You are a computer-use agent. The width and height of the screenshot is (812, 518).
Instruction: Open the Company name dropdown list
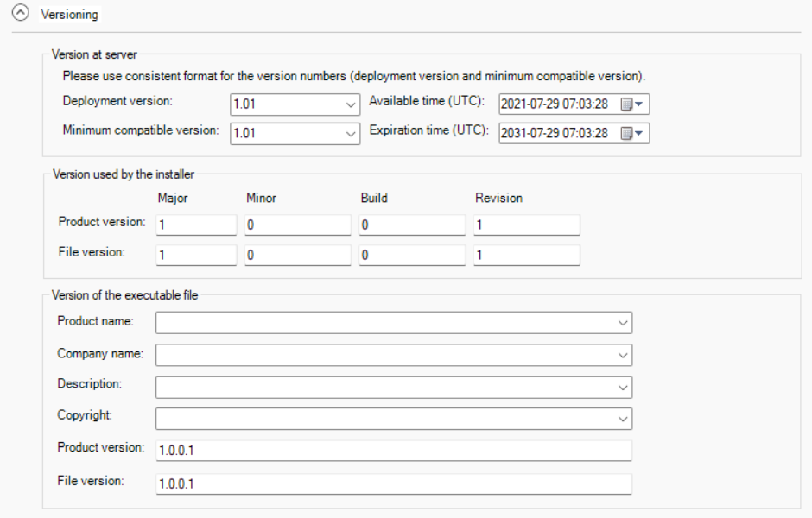[624, 355]
